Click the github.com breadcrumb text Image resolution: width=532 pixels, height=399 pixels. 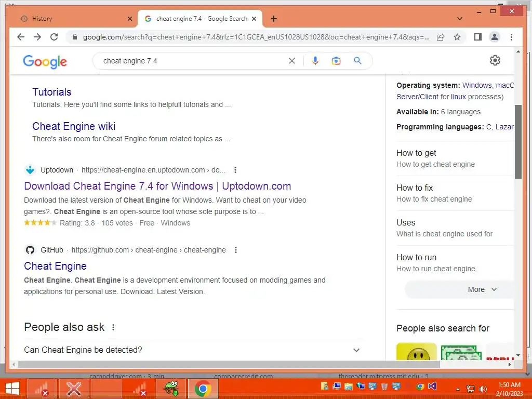pyautogui.click(x=149, y=250)
